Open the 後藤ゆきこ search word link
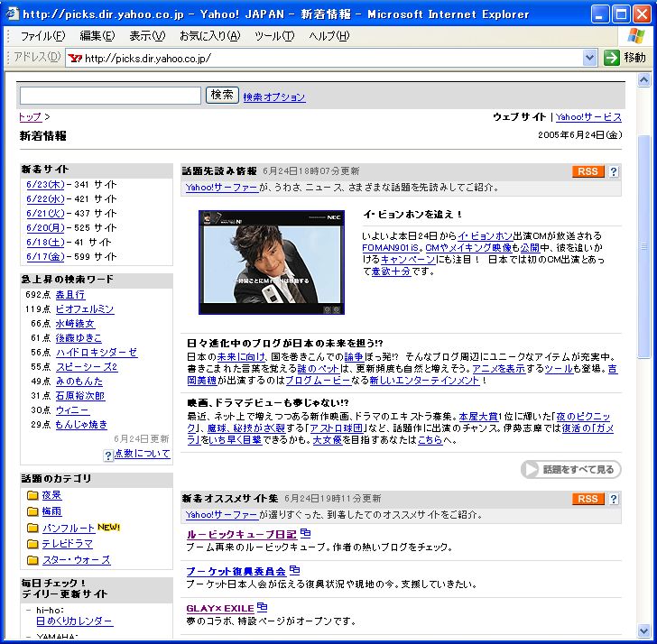Viewport: 657px width, 644px height. (x=79, y=338)
